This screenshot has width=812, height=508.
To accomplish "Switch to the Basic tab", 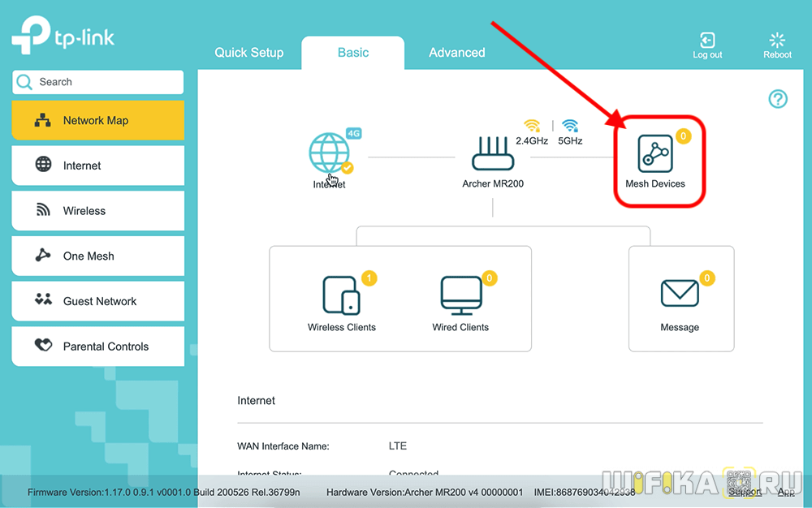I will [353, 52].
